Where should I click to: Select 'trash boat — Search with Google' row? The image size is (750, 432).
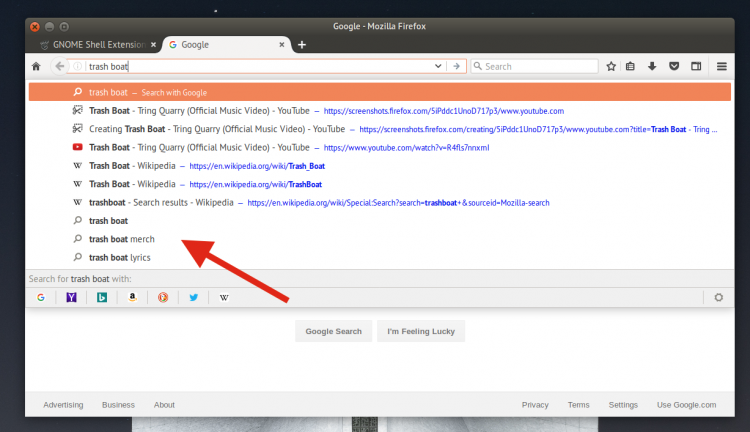[x=380, y=92]
